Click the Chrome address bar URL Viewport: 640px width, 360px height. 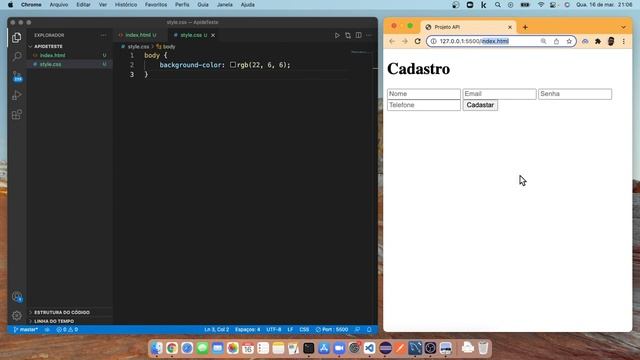click(x=474, y=41)
